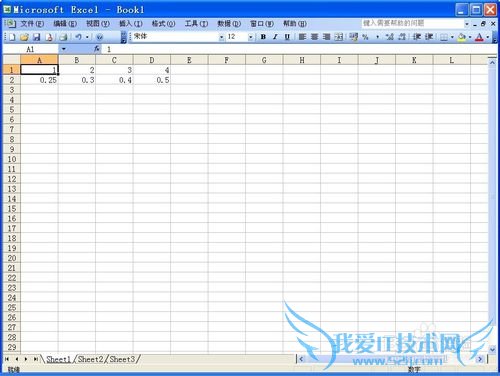Click the fx Insert Function icon
The width and height of the screenshot is (500, 376).
97,49
